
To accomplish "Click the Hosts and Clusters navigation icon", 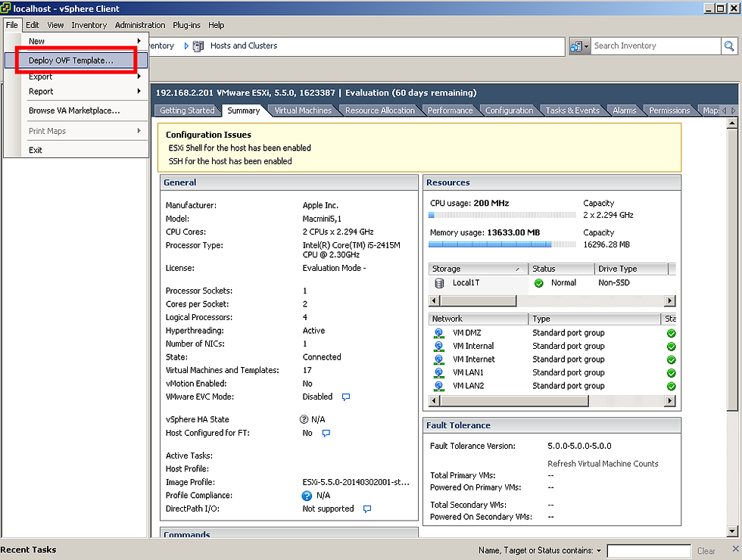I will pyautogui.click(x=198, y=46).
